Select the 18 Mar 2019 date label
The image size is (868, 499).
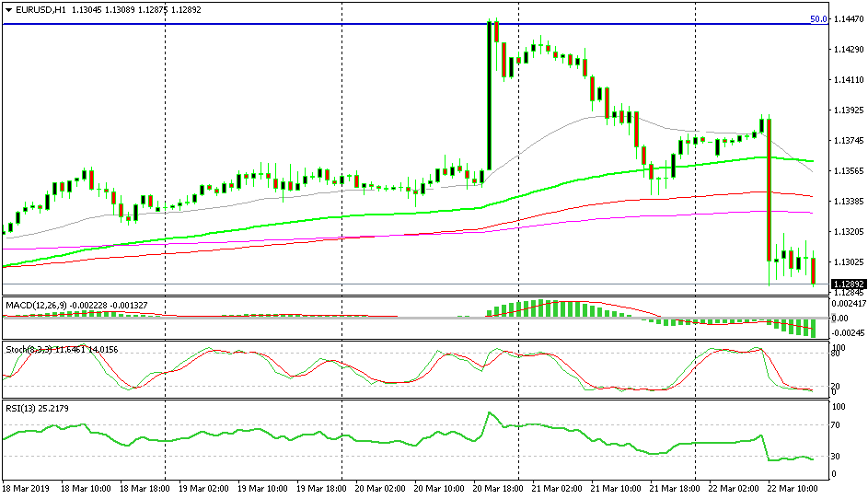[26, 489]
